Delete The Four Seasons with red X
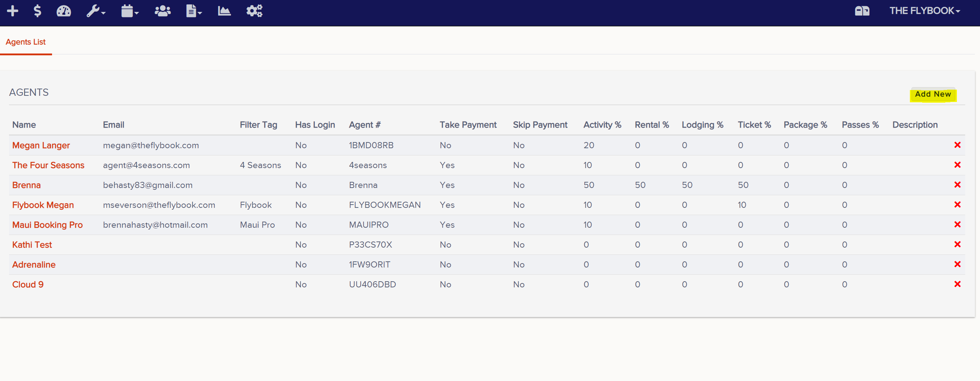The height and width of the screenshot is (381, 980). (x=958, y=164)
